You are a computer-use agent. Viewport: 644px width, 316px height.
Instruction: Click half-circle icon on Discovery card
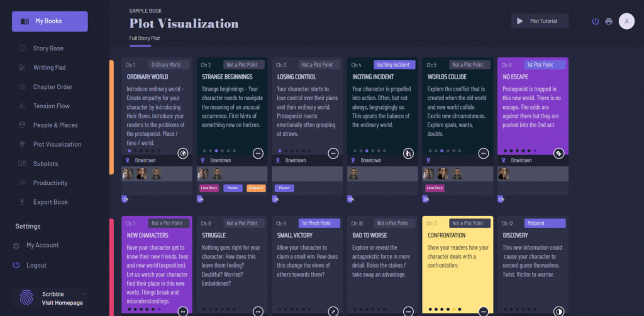[x=558, y=312]
